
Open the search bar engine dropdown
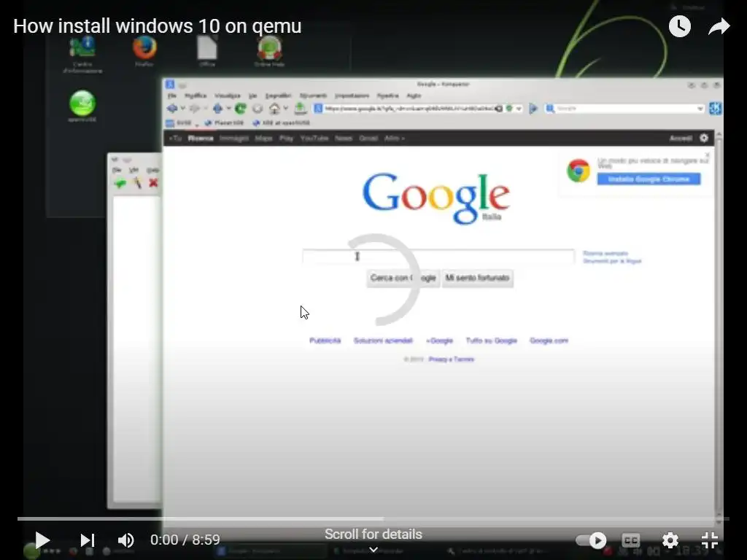click(x=700, y=109)
